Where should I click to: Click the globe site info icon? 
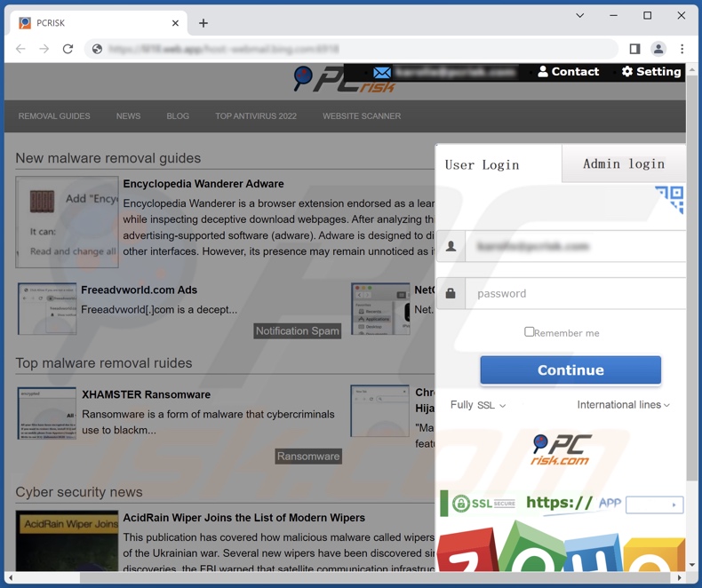[x=97, y=49]
